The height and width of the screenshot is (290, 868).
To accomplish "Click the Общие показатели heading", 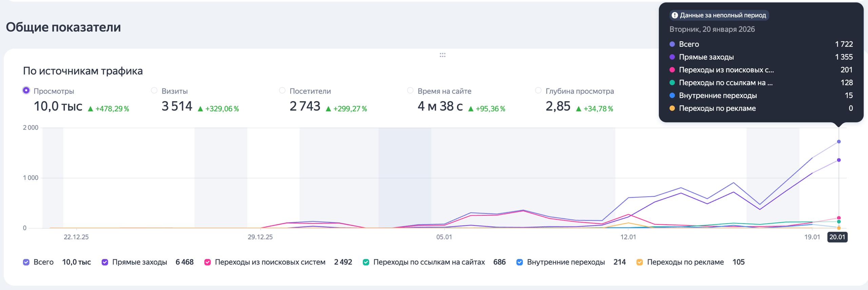I will pos(63,27).
